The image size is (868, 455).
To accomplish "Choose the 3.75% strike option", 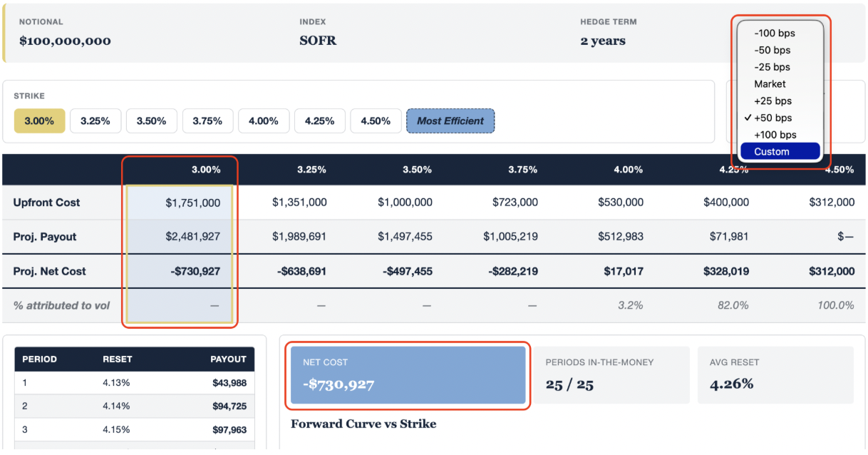I will coord(207,121).
